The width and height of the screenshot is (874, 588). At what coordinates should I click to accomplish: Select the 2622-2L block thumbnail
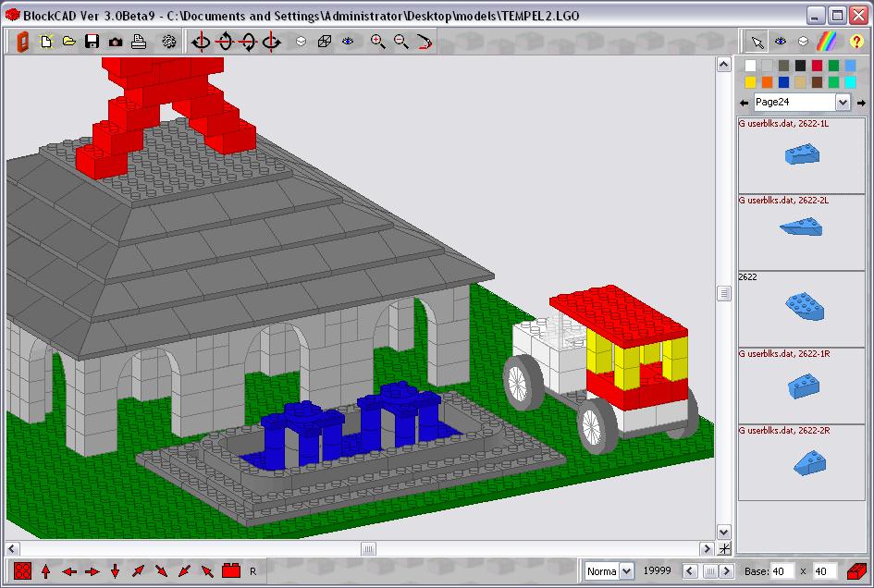(802, 232)
